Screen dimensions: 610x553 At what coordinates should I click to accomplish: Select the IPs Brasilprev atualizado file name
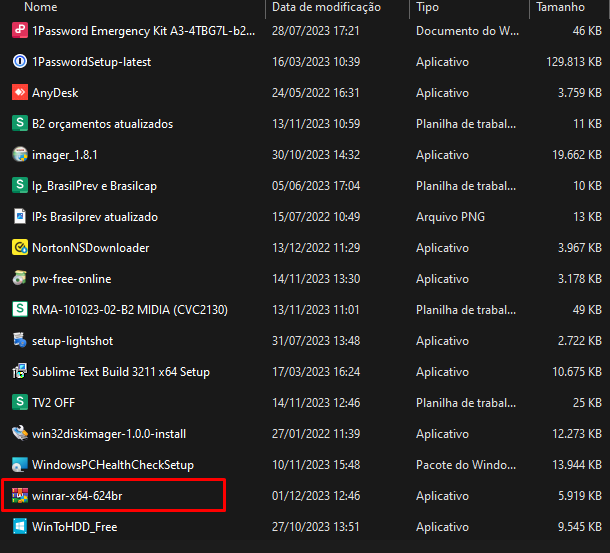tap(95, 217)
